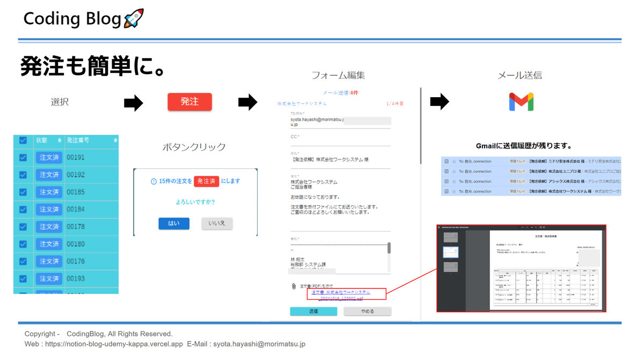
Task: Sort by 発注番号 column arrow
Action: point(115,140)
